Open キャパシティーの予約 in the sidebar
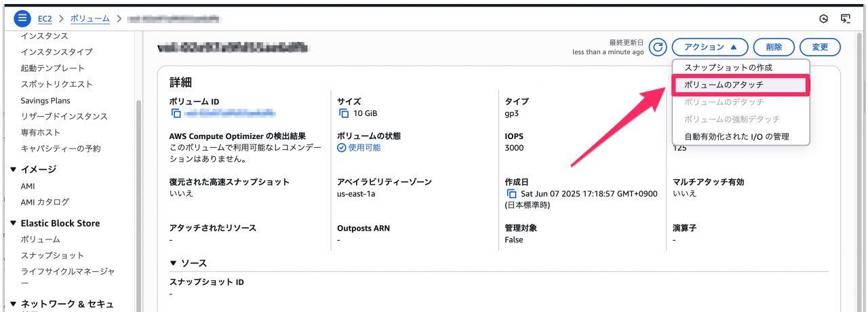 pos(60,149)
